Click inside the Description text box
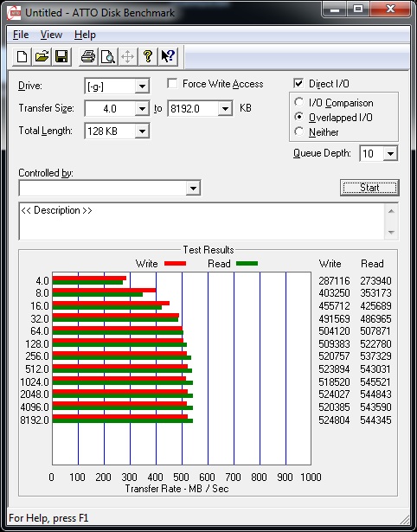 coord(202,221)
